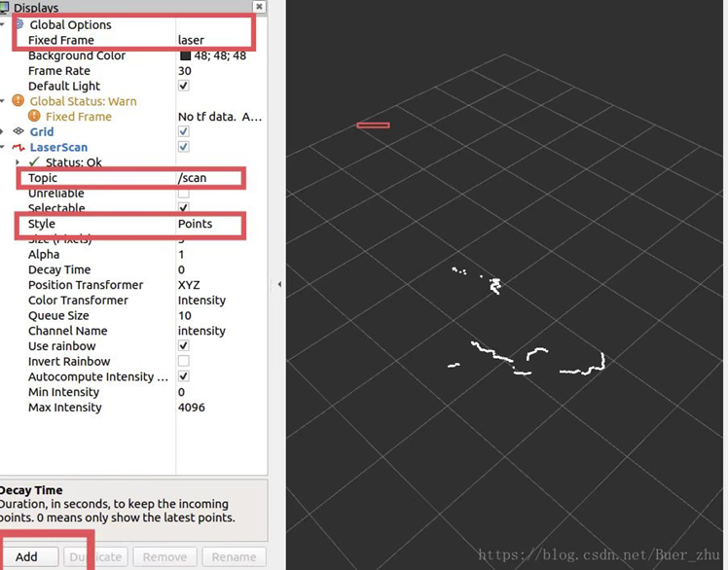The width and height of the screenshot is (728, 570).
Task: Click the Duplicate button
Action: point(95,556)
